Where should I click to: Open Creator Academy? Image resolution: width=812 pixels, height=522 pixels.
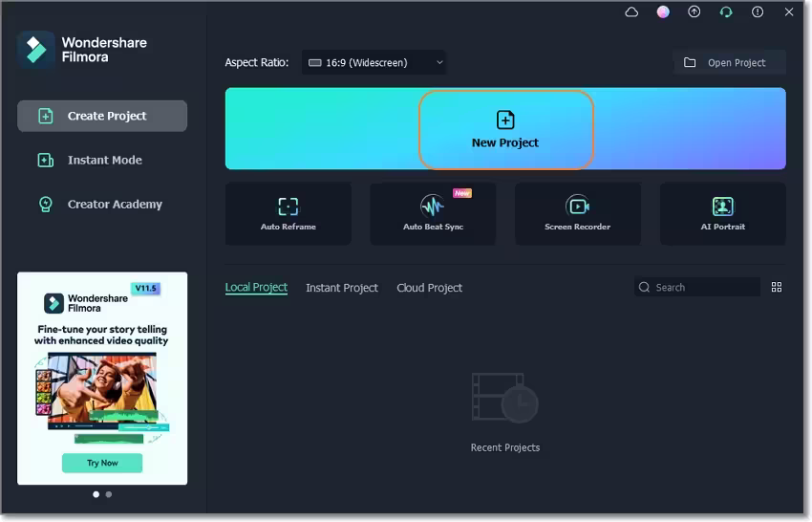pyautogui.click(x=102, y=205)
